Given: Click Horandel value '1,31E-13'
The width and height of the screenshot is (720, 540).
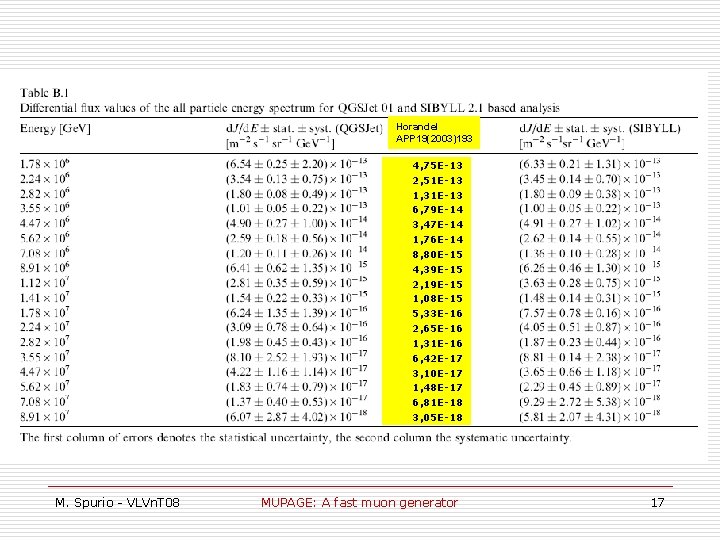Looking at the screenshot, I should pos(437,195).
